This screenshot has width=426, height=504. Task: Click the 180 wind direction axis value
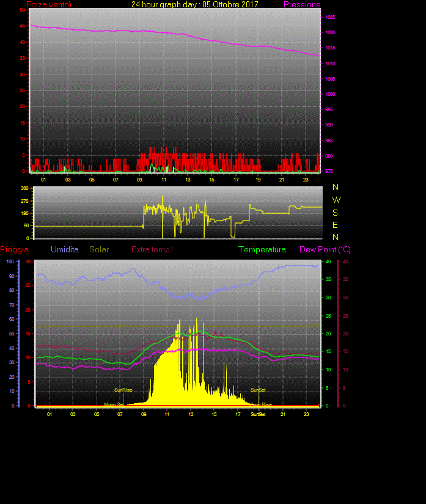coord(25,213)
